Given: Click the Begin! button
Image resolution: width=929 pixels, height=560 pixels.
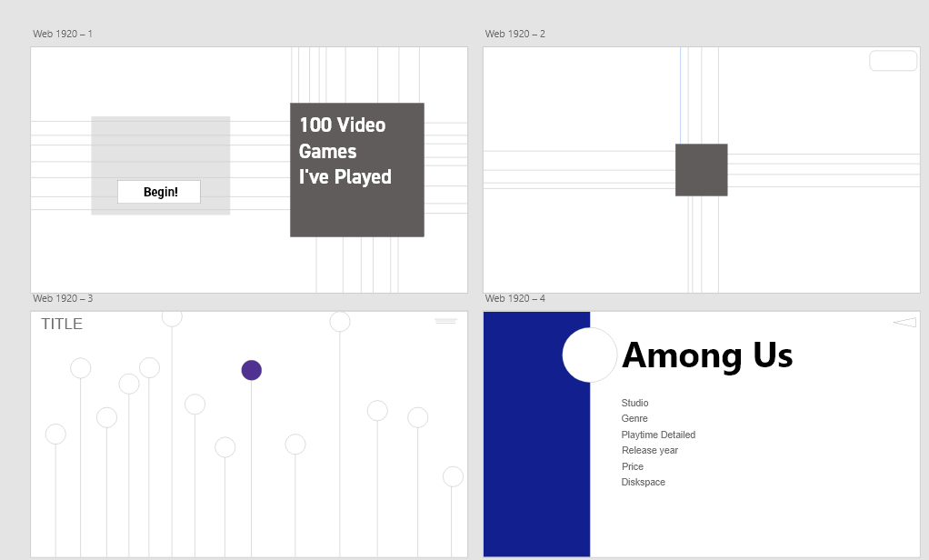Looking at the screenshot, I should (x=159, y=192).
